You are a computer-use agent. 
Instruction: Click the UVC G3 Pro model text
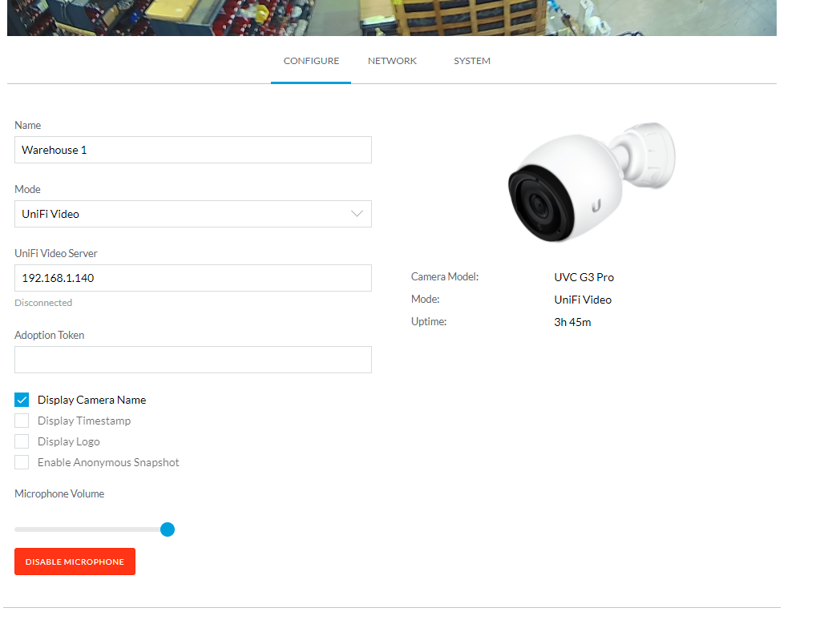[584, 277]
